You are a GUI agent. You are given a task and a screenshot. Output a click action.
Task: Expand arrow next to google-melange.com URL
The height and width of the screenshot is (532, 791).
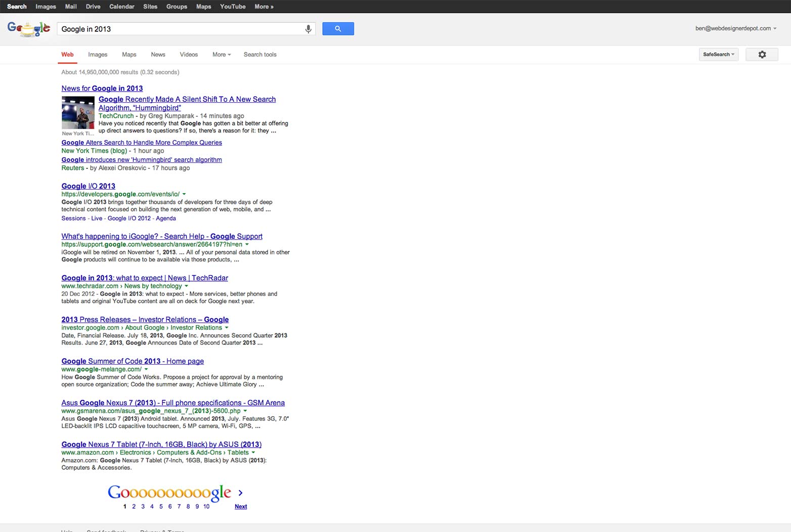point(146,369)
